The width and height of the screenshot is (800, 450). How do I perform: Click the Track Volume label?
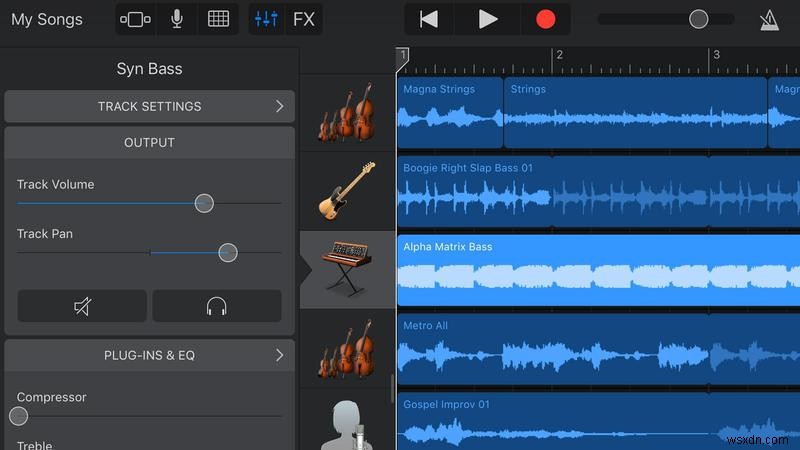[x=55, y=184]
